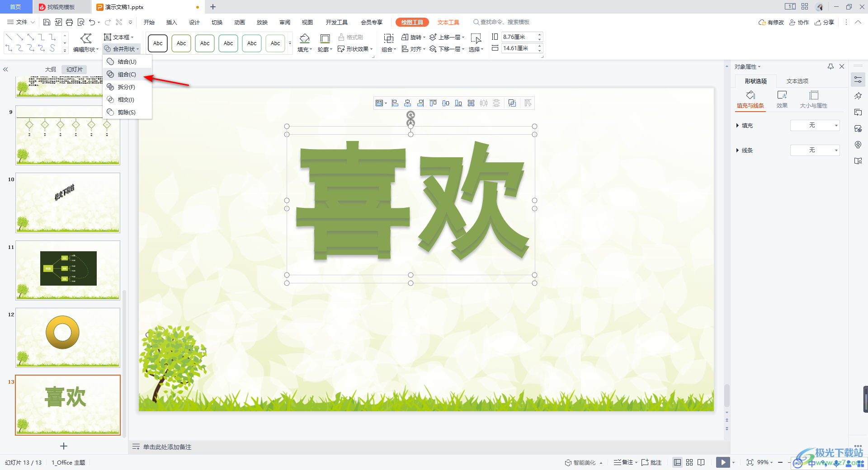The image size is (868, 470).
Task: Open the Align (对齐) dropdown
Action: (x=414, y=49)
